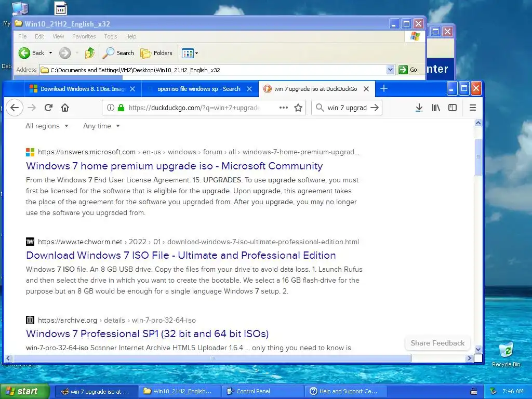This screenshot has width=532, height=399.
Task: Bookmark this page with the star
Action: tap(298, 108)
